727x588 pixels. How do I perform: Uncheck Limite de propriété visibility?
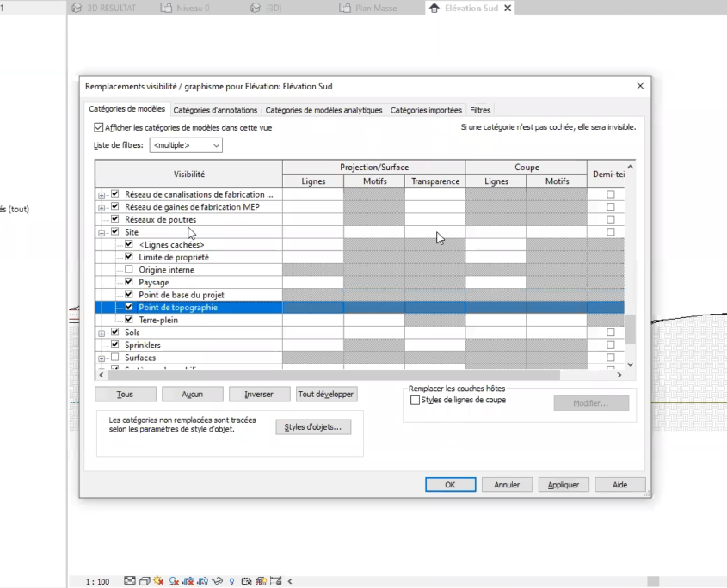(129, 257)
